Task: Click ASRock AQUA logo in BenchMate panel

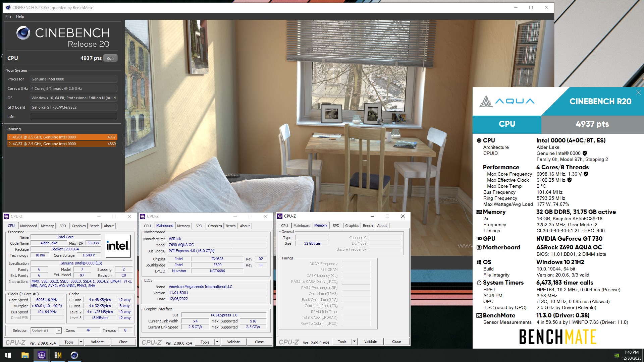Action: (506, 101)
